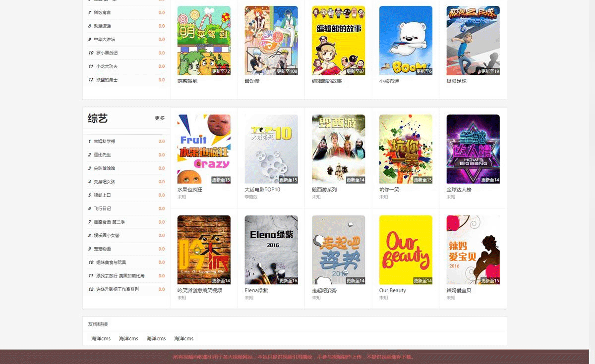Open ranking item 姐妹美食与玩具
Image resolution: width=595 pixels, height=364 pixels.
[x=111, y=262]
